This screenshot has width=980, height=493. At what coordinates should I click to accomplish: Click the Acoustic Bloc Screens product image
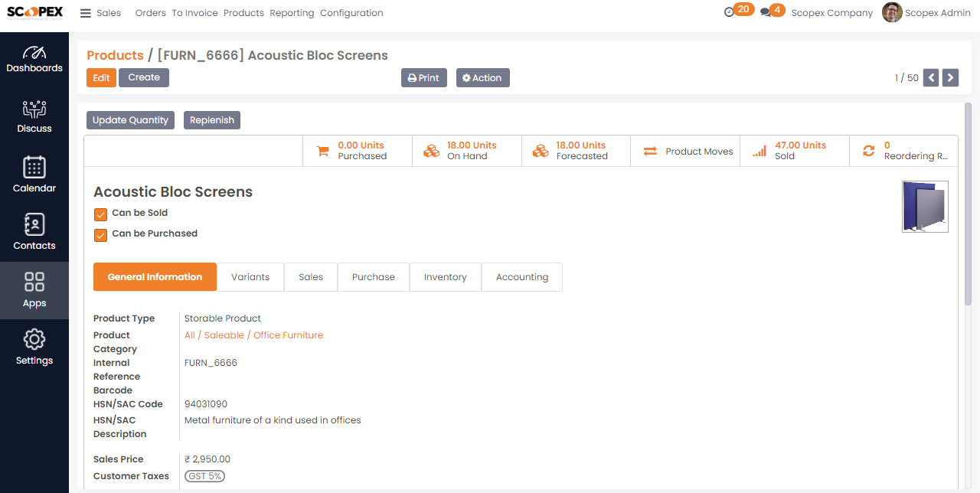tap(925, 207)
